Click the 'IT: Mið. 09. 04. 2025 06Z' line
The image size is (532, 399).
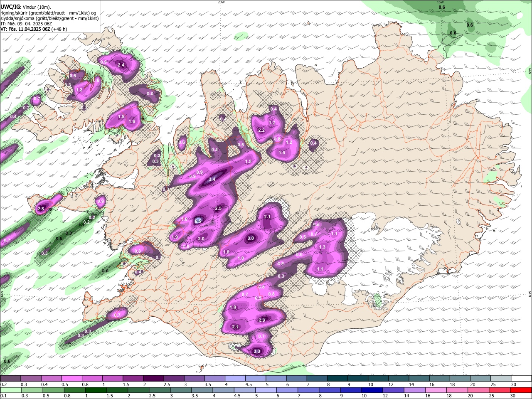click(26, 24)
